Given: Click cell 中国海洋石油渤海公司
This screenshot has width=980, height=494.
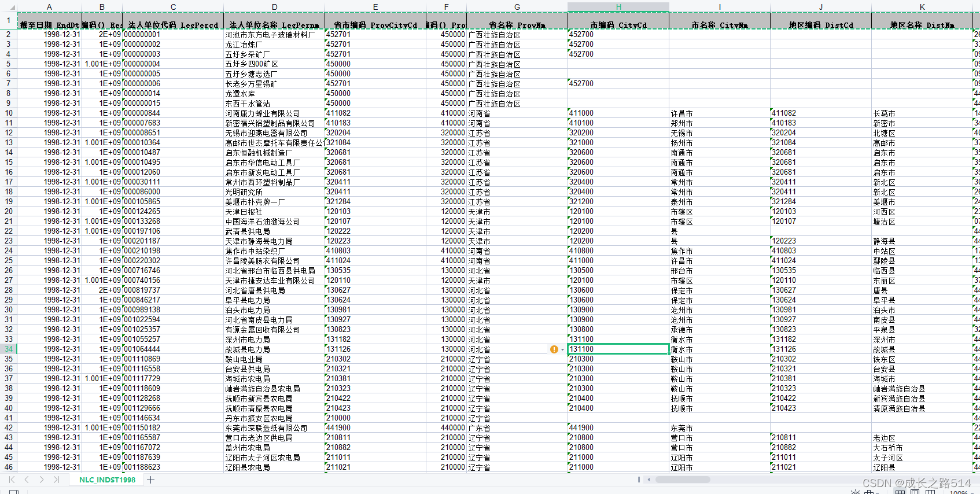Looking at the screenshot, I should pyautogui.click(x=274, y=222).
